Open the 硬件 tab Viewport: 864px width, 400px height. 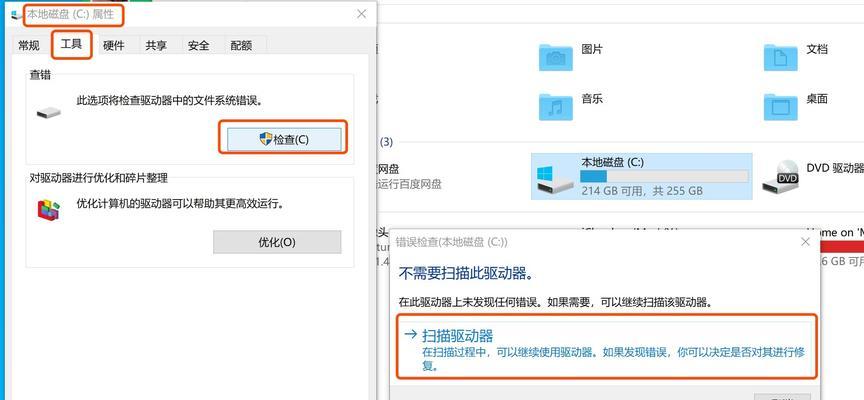pos(114,46)
